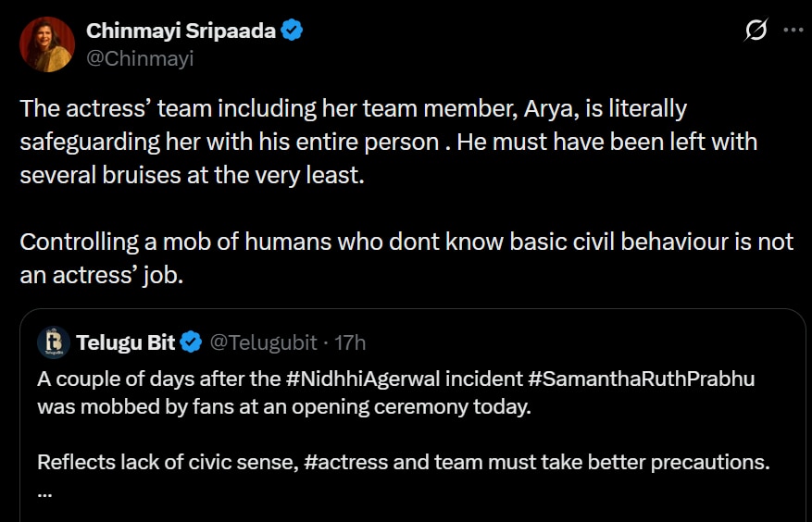Open the three-dot More options menu
The height and width of the screenshot is (522, 812).
(x=793, y=30)
